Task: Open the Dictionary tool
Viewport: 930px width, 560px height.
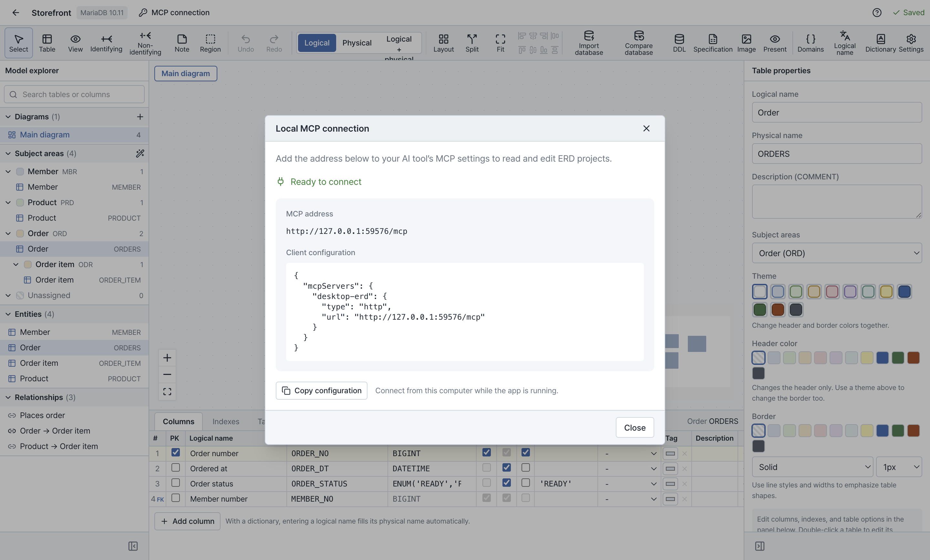Action: 880,43
